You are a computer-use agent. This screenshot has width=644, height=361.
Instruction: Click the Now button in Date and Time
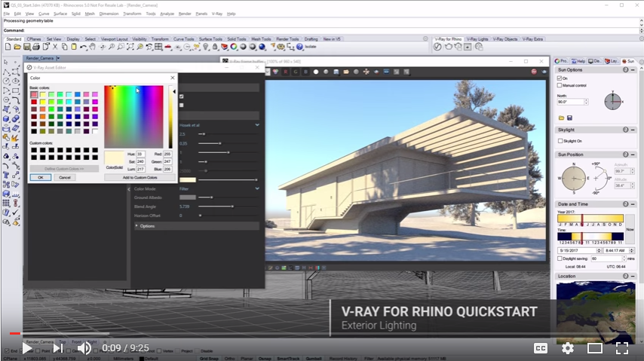(x=630, y=229)
